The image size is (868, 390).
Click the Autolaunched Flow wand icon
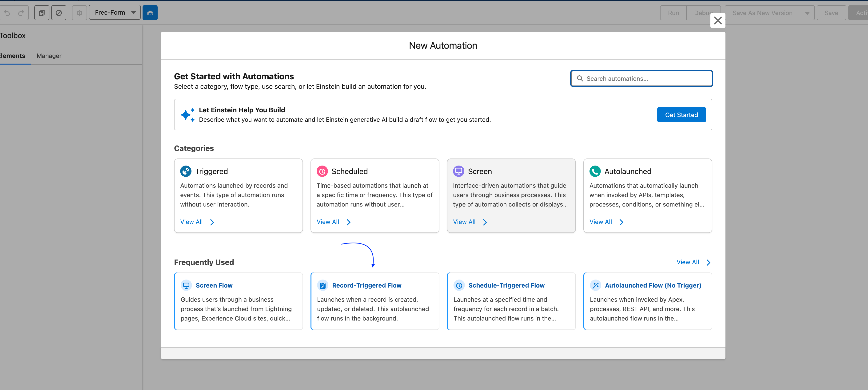(x=596, y=285)
